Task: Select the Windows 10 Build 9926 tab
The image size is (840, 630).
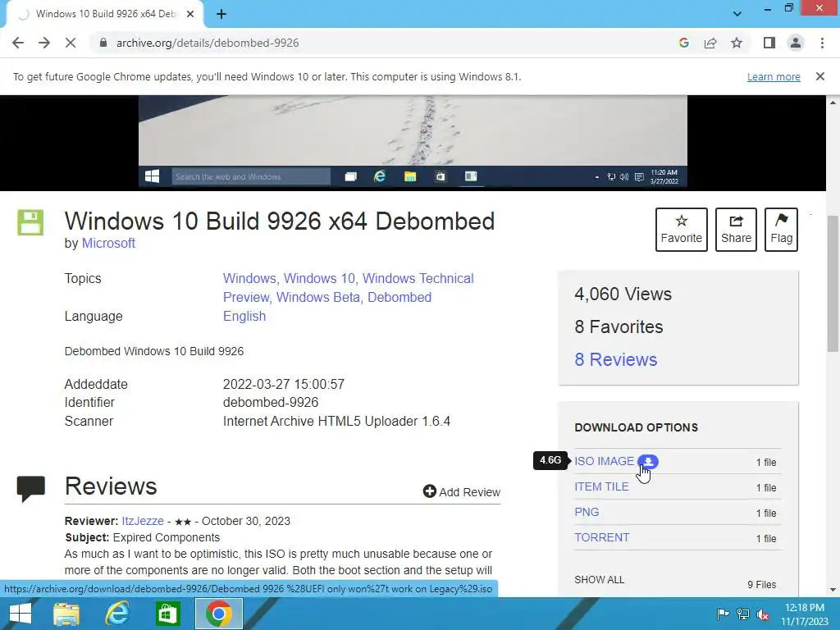Action: (x=104, y=14)
